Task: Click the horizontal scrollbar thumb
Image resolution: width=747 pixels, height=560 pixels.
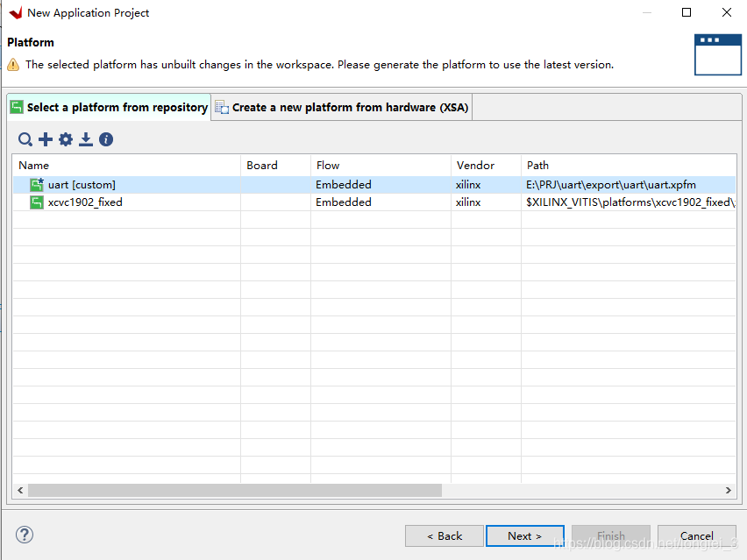Action: point(235,491)
